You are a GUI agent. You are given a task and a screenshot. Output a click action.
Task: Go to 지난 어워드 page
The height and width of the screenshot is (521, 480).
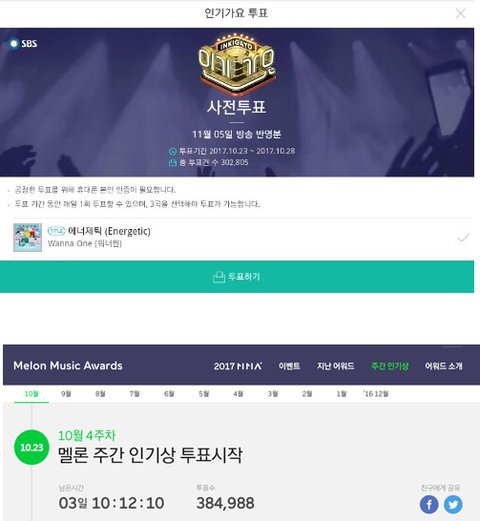tap(336, 366)
